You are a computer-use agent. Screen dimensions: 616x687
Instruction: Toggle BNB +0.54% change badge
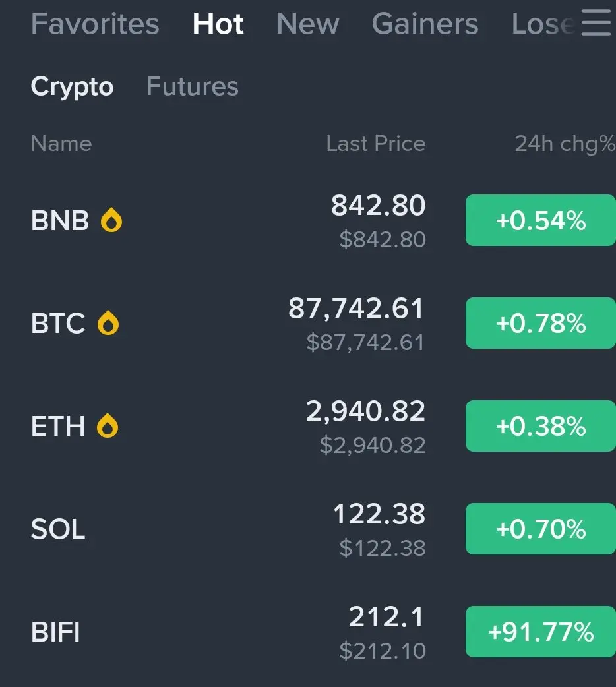[x=541, y=220]
